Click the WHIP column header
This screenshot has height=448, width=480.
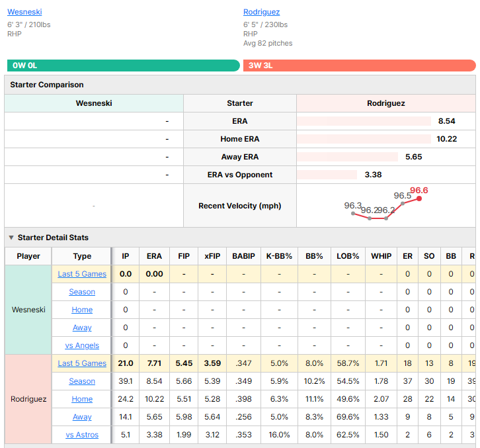click(381, 256)
